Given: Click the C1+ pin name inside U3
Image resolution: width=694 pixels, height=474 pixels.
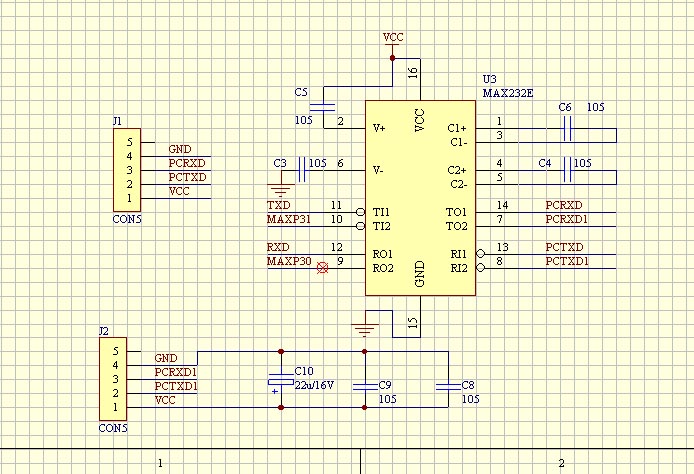Looking at the screenshot, I should [457, 128].
